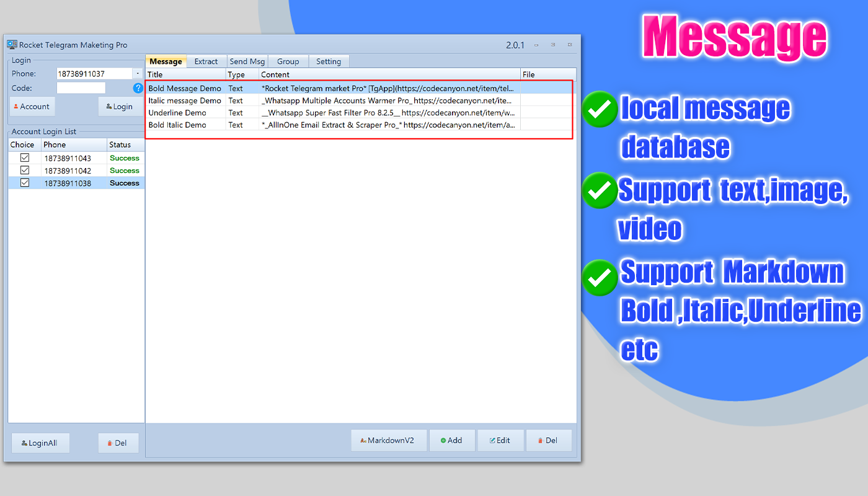Switch to the Extract tab
This screenshot has width=868, height=496.
point(206,61)
